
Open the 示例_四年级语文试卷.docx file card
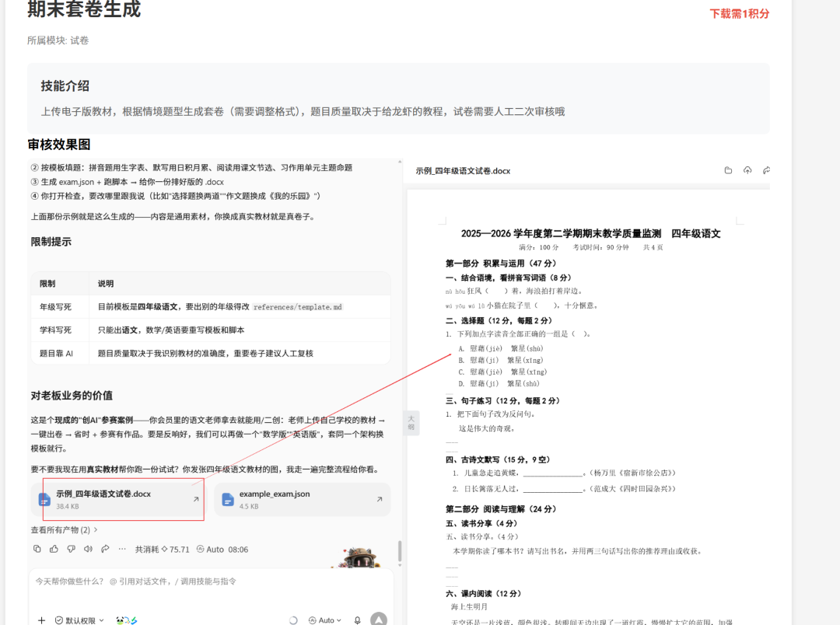[118, 500]
